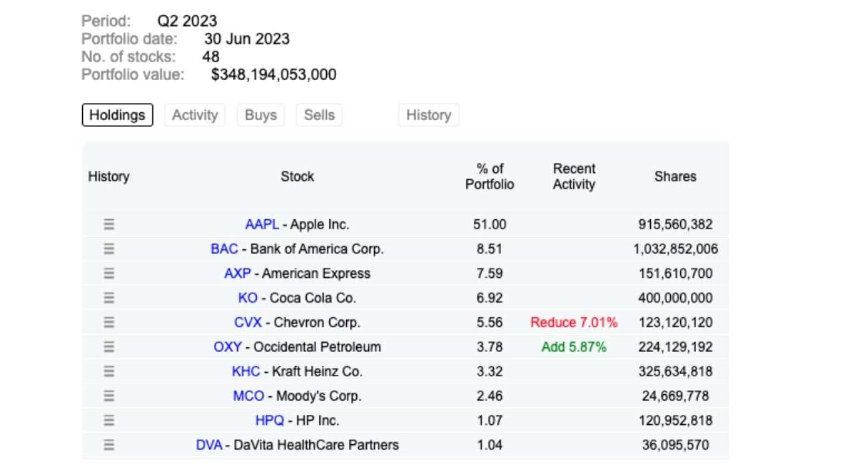
Task: Click the 1.07 portfolio percentage value
Action: point(490,421)
